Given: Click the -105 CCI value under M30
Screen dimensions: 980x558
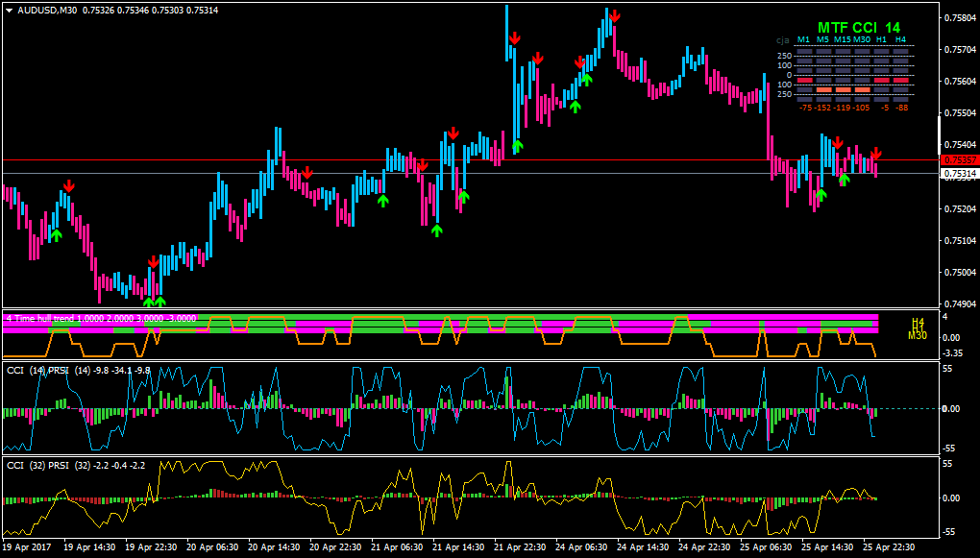Looking at the screenshot, I should [861, 109].
